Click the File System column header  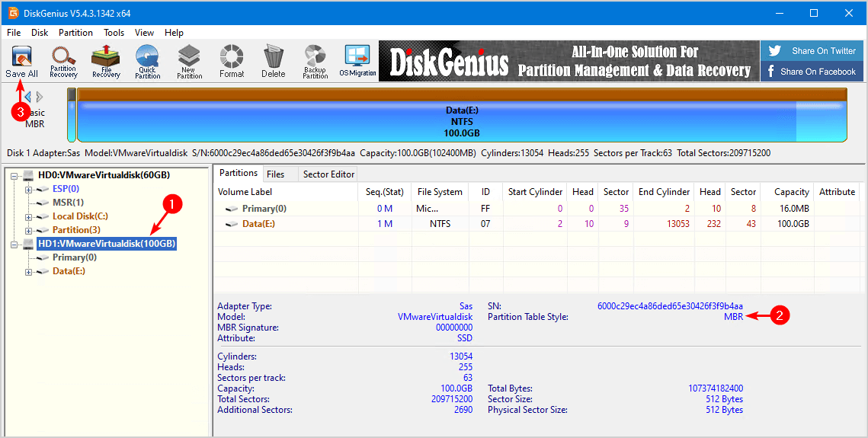(440, 192)
